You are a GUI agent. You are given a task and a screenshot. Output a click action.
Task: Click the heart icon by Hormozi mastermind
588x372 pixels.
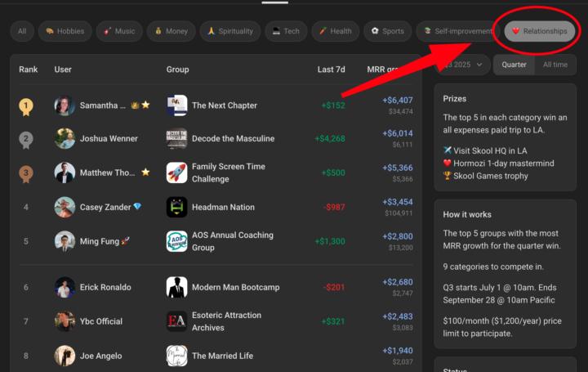click(447, 163)
